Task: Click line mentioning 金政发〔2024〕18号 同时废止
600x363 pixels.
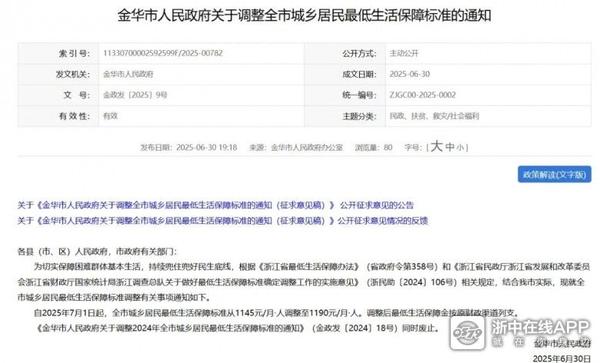Action: pyautogui.click(x=238, y=328)
